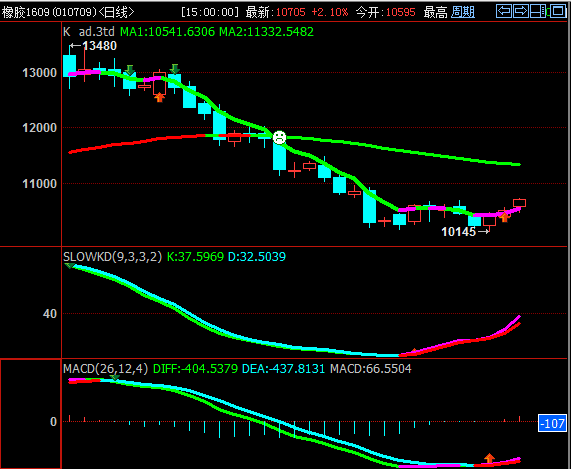Click the K ad.3td main chart label
Screen dimensions: 571x469
[89, 32]
